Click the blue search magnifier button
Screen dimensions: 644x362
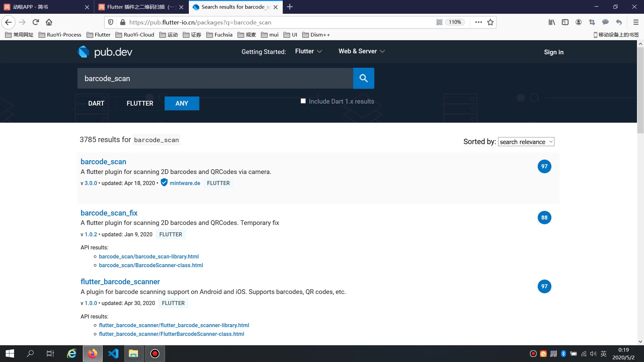[x=364, y=78]
